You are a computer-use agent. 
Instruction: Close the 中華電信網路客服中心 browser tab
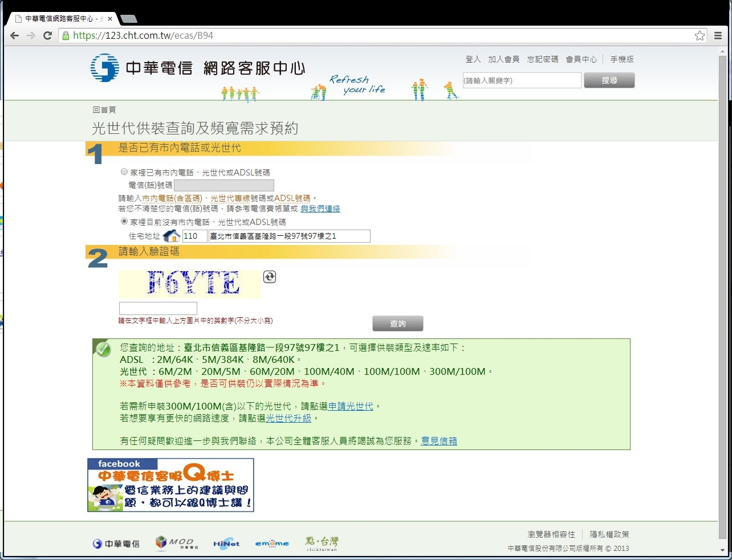coord(110,19)
